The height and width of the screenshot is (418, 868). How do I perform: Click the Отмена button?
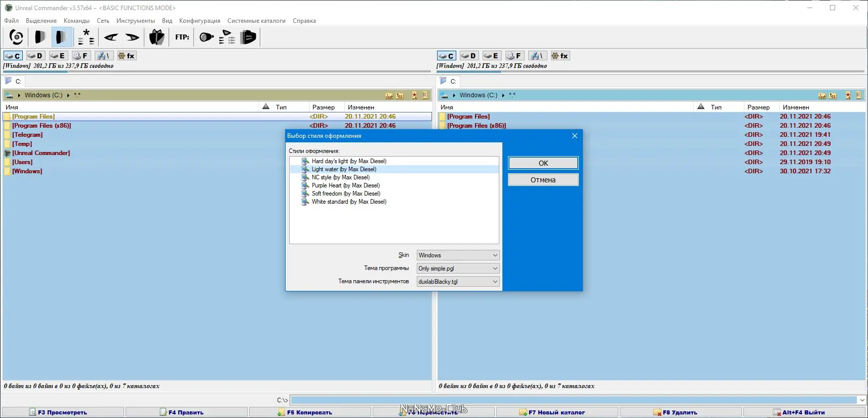(x=543, y=180)
